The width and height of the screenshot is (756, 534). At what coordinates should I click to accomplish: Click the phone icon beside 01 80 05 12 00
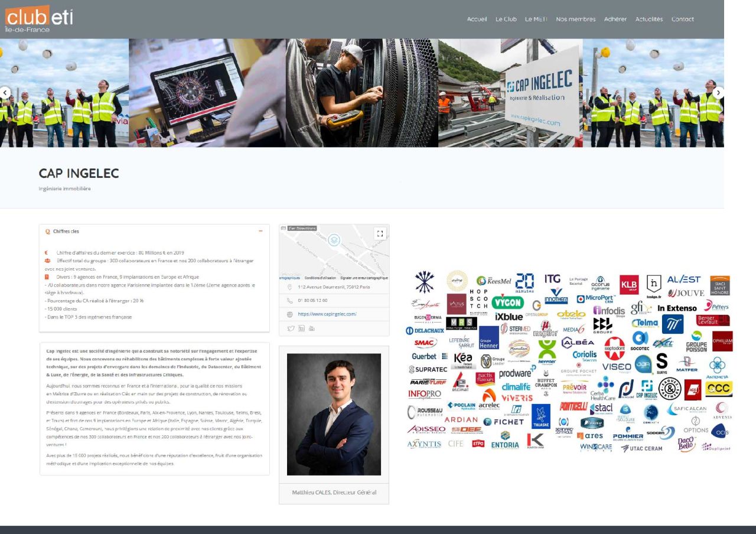(289, 301)
